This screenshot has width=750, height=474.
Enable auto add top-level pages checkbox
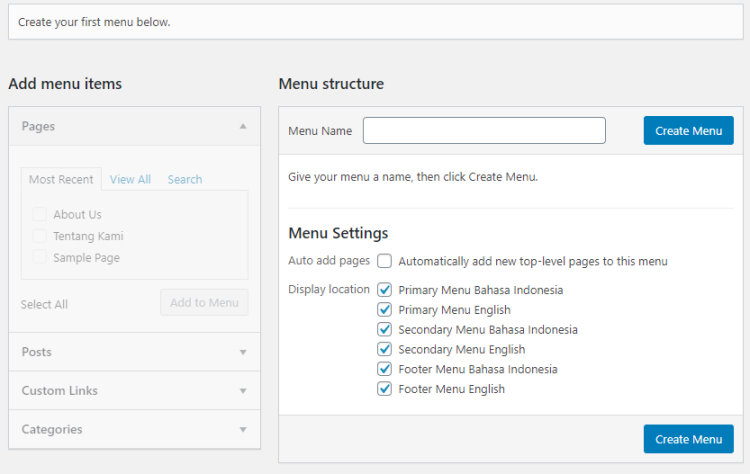[x=384, y=261]
